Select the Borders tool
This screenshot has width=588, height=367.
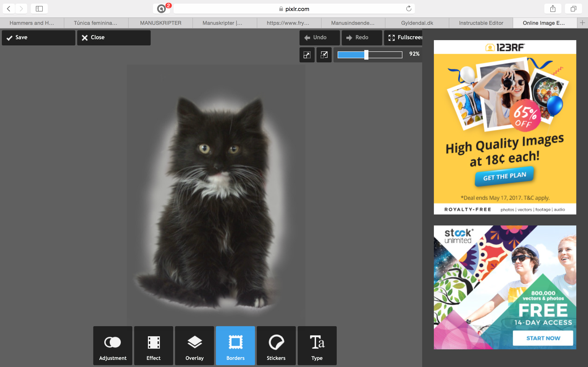point(235,345)
